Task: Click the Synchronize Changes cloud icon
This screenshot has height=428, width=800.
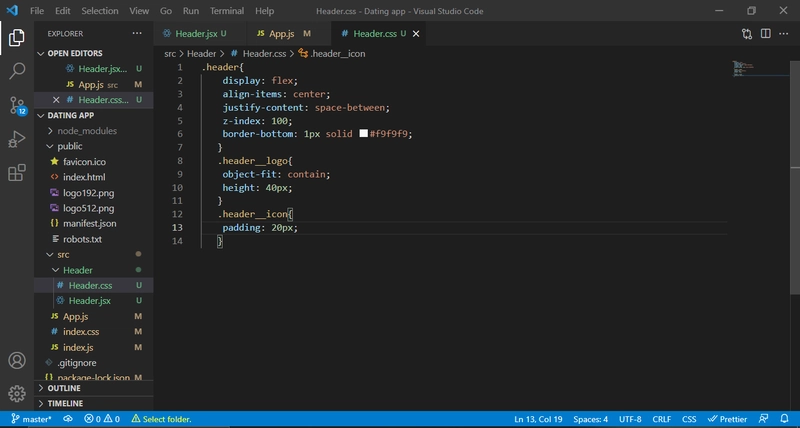Action: (x=68, y=419)
